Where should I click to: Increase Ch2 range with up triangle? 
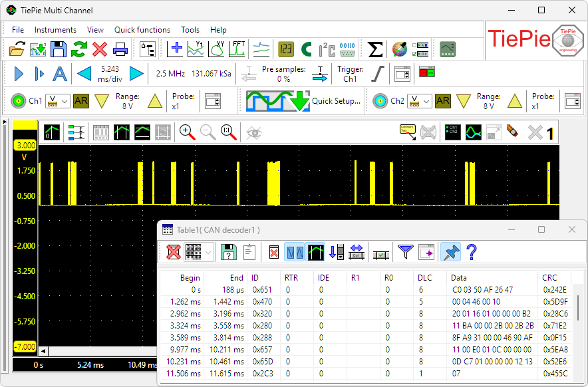coord(515,101)
